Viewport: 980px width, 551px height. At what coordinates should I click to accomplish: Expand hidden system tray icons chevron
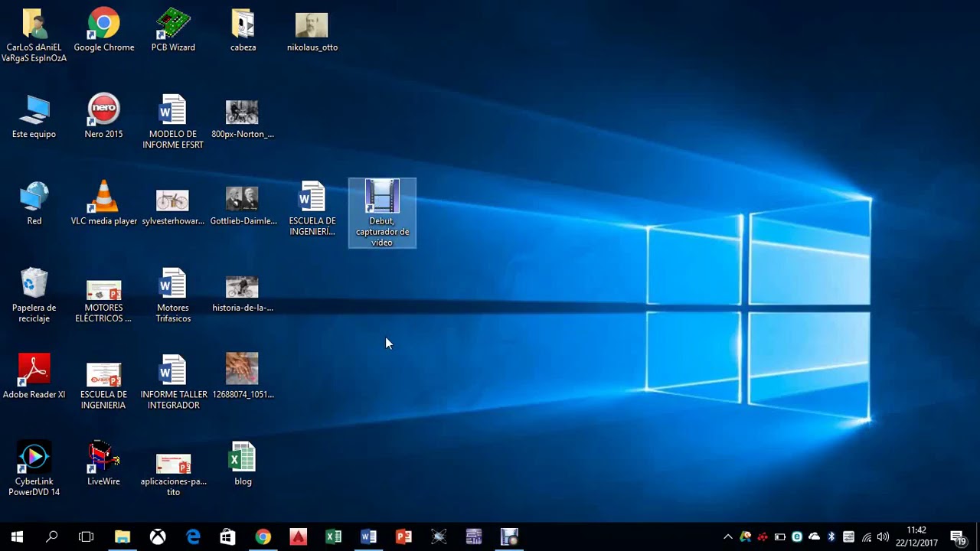pyautogui.click(x=727, y=537)
